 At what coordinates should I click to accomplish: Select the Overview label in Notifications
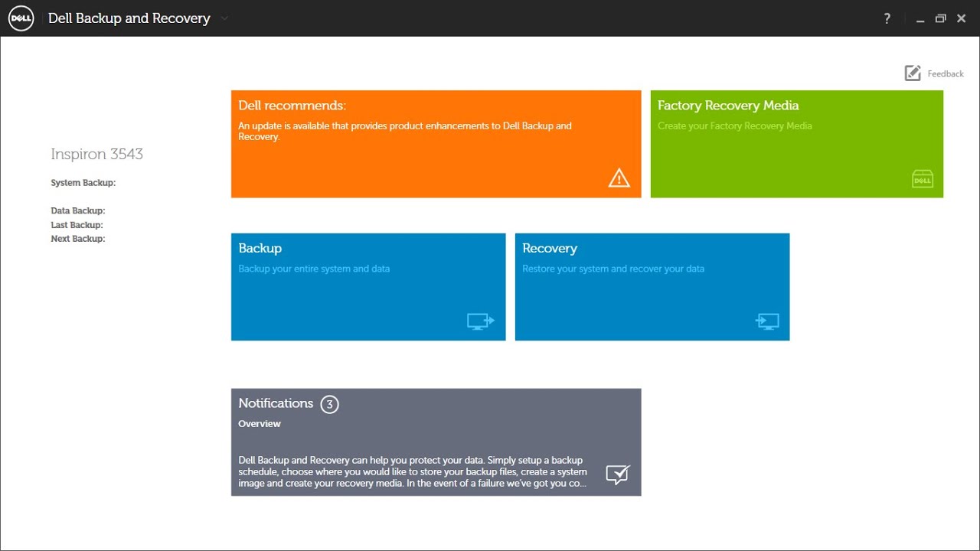pyautogui.click(x=260, y=423)
